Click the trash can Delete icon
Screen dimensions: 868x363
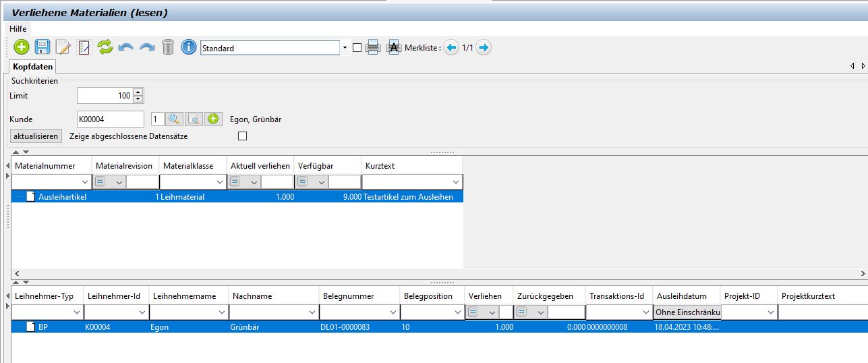click(168, 47)
